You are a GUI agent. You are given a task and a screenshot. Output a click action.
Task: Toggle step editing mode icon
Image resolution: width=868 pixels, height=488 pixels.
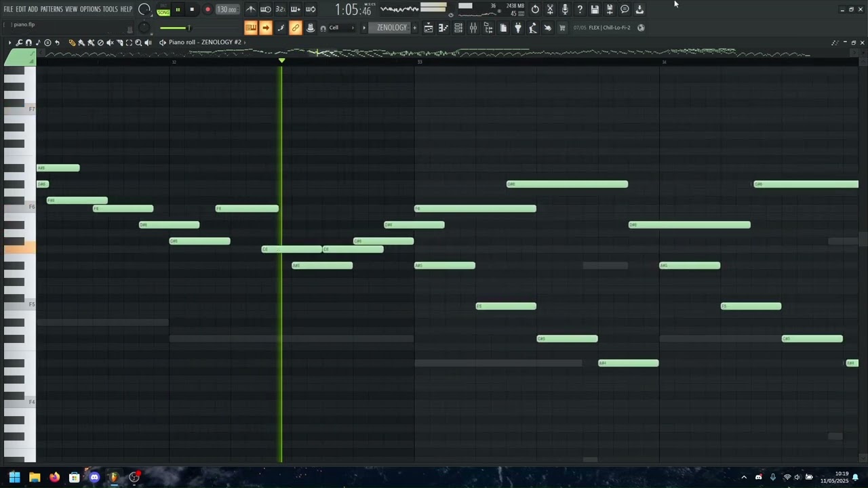point(281,28)
